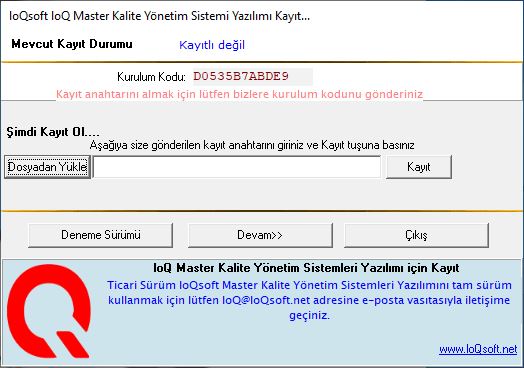Click the Devam>> button
524x368 pixels.
[x=260, y=235]
